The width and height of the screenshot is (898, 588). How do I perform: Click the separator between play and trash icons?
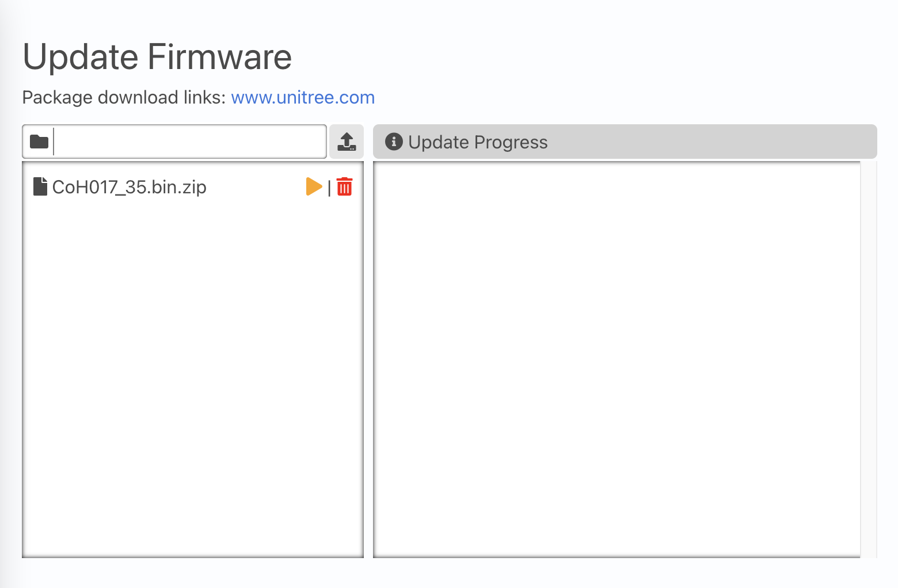[329, 188]
